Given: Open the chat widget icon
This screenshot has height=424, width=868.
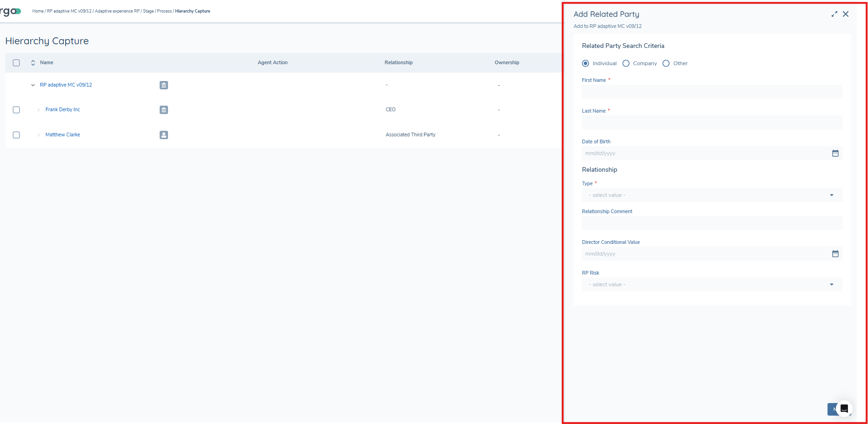Looking at the screenshot, I should click(x=844, y=409).
